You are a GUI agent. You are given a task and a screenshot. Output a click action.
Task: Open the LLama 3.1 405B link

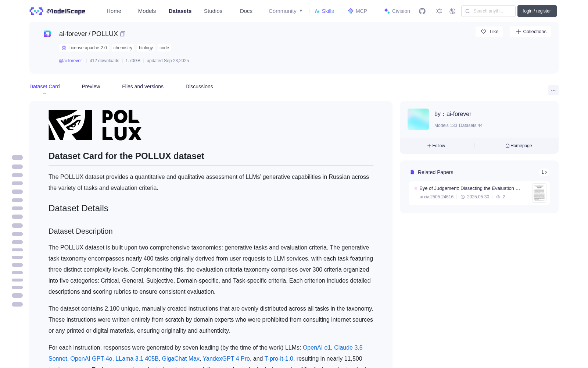[137, 359]
